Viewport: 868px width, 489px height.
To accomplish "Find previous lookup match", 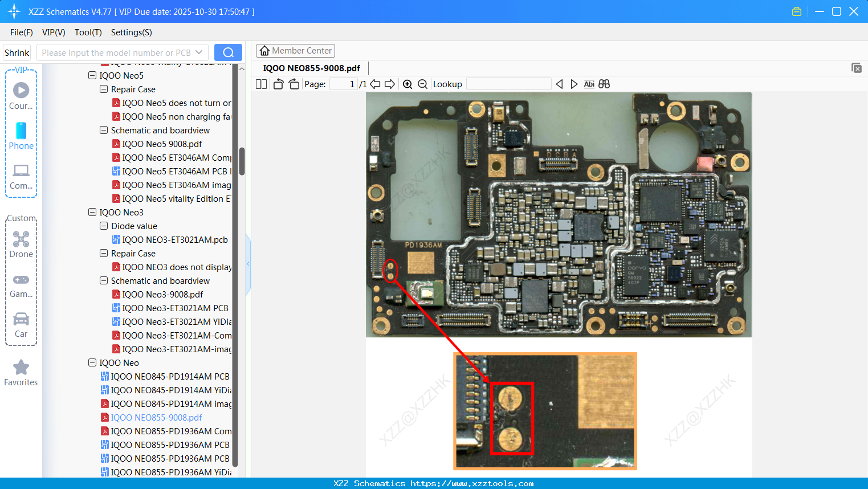I will (559, 84).
